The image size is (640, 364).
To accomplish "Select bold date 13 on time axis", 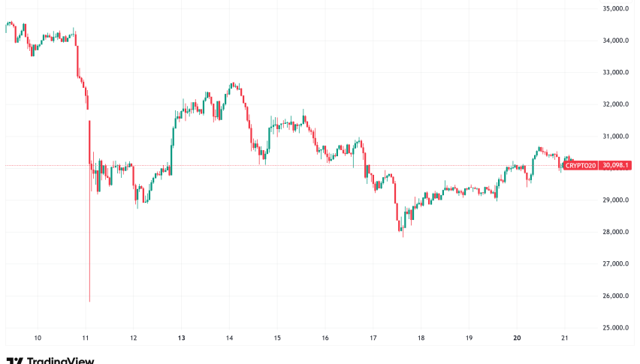I will pyautogui.click(x=182, y=338).
